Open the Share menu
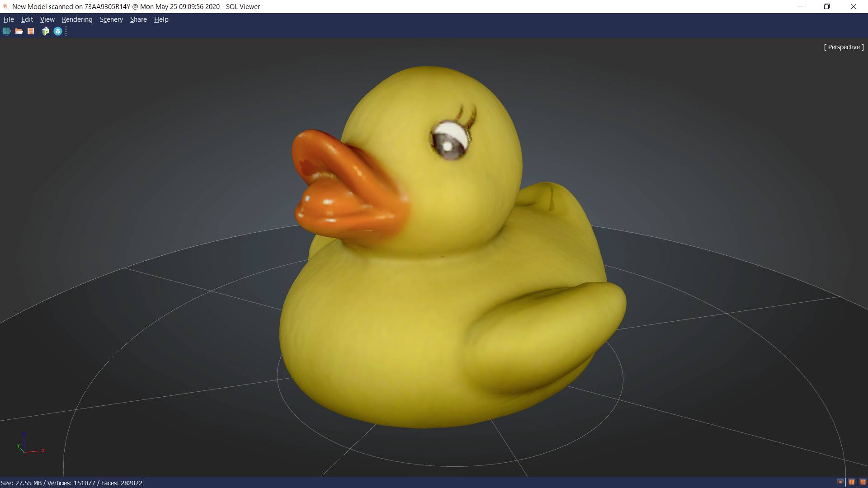This screenshot has width=868, height=488. pyautogui.click(x=138, y=19)
